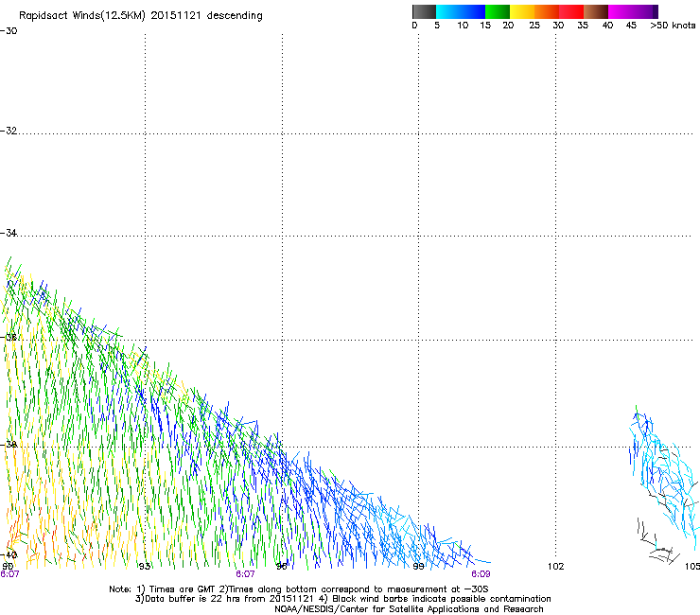Click the purple "6:07" time label beneath longitude 90
The height and width of the screenshot is (615, 700).
pos(9,574)
